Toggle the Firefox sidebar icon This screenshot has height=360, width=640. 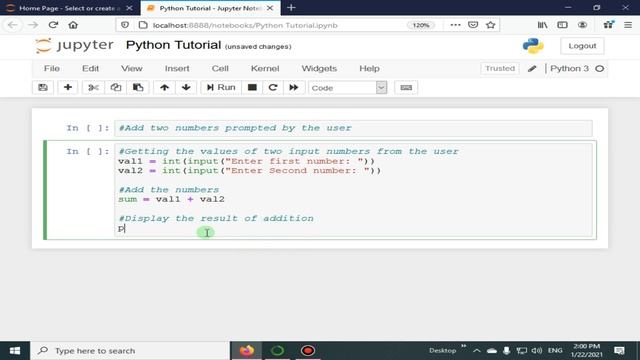coord(562,25)
